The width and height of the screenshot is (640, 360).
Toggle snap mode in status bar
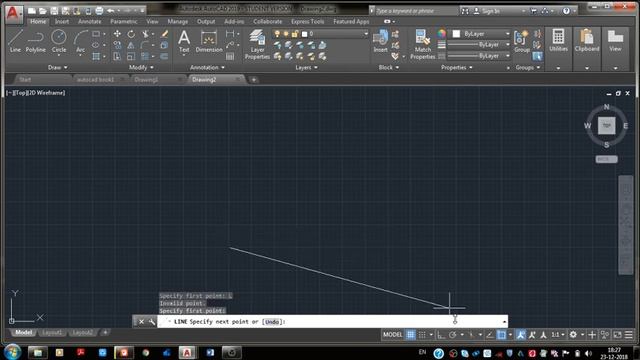click(422, 335)
